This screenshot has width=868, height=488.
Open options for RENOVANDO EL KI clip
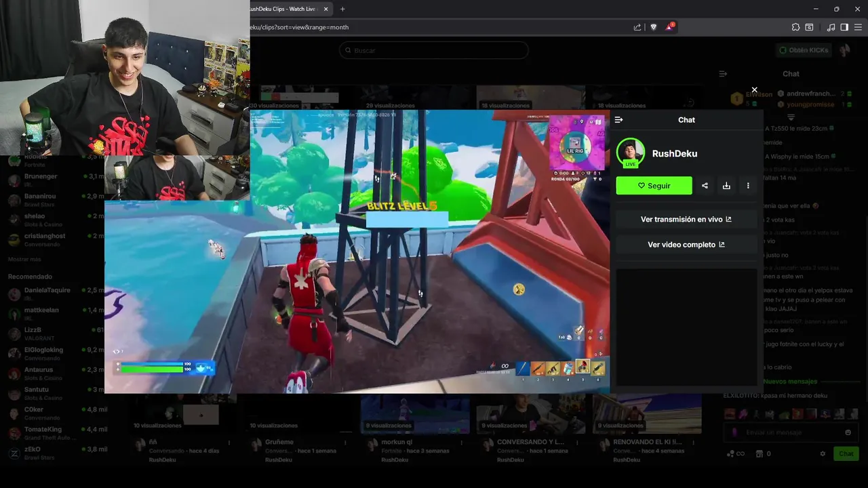point(693,443)
